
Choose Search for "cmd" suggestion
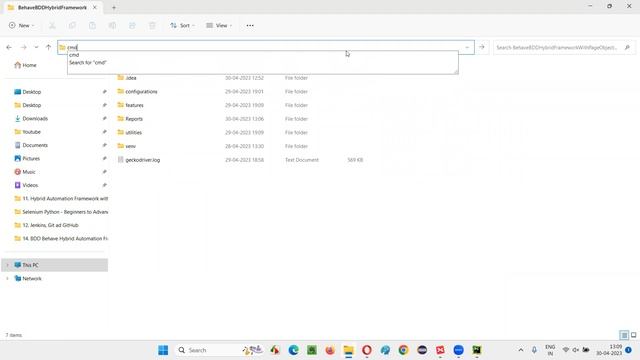point(87,62)
